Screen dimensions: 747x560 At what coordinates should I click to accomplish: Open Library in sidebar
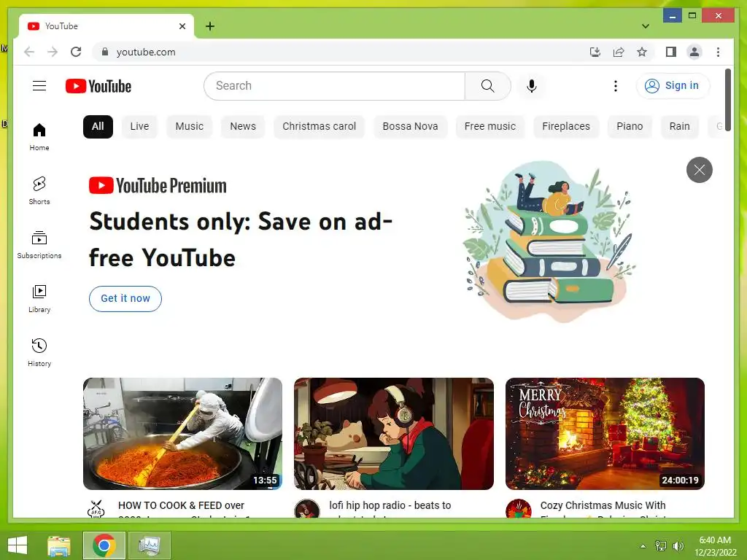pos(39,298)
